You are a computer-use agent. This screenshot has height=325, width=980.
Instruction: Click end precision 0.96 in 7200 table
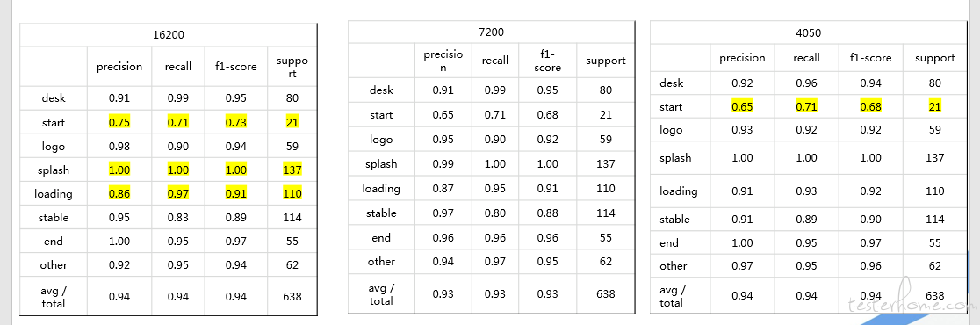[x=443, y=237]
